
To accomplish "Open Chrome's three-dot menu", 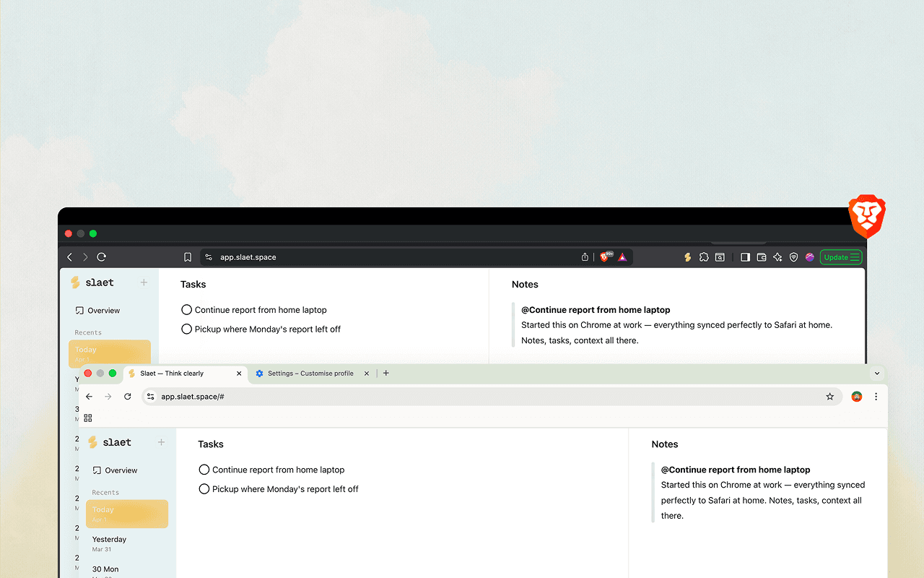I will click(x=876, y=396).
